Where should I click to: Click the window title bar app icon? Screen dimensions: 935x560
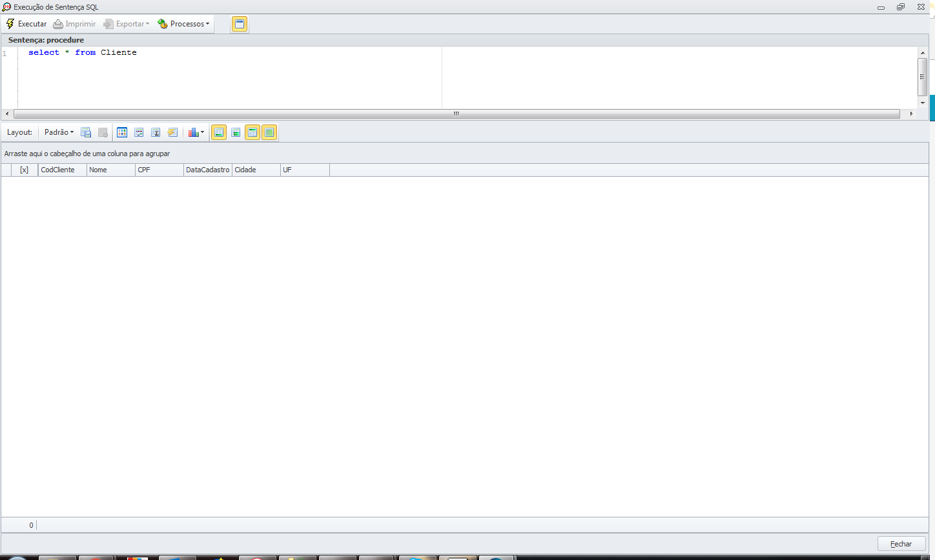pyautogui.click(x=6, y=7)
